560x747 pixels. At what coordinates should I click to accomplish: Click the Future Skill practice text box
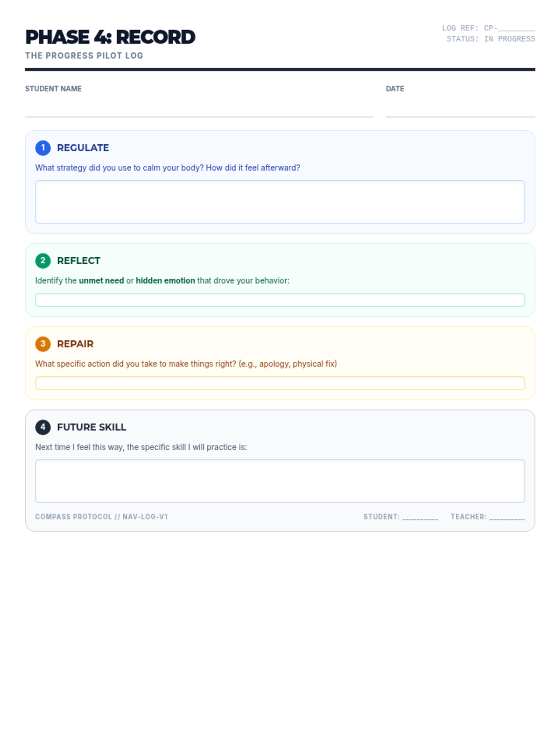(x=280, y=481)
